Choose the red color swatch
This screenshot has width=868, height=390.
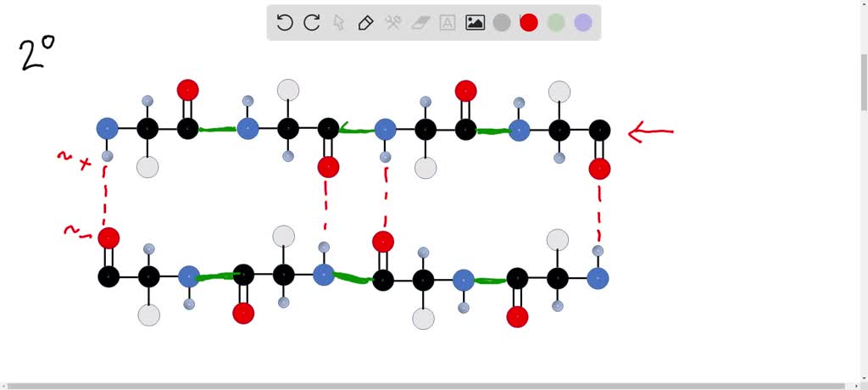pos(529,23)
